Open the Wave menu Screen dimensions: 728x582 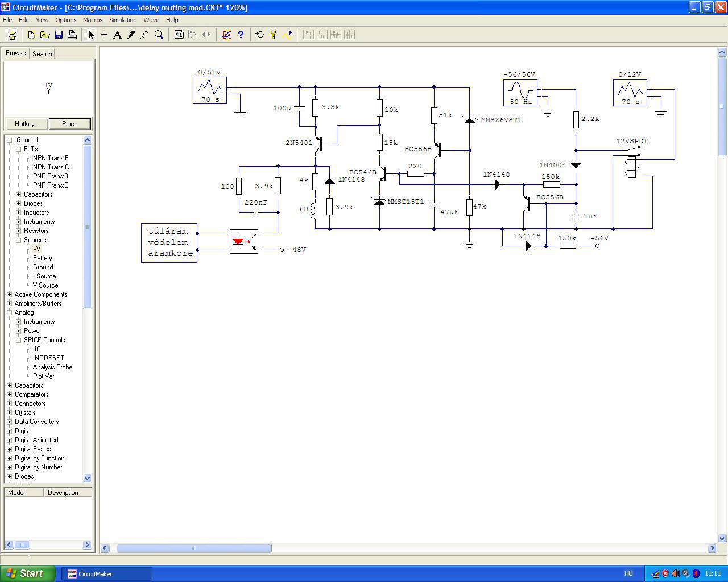tap(151, 20)
